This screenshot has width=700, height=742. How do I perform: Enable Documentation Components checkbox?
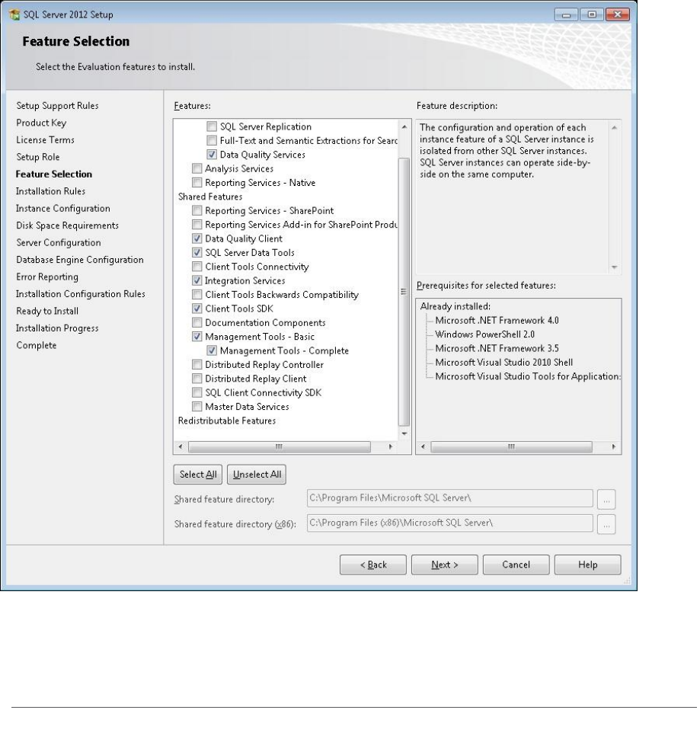[x=197, y=323]
